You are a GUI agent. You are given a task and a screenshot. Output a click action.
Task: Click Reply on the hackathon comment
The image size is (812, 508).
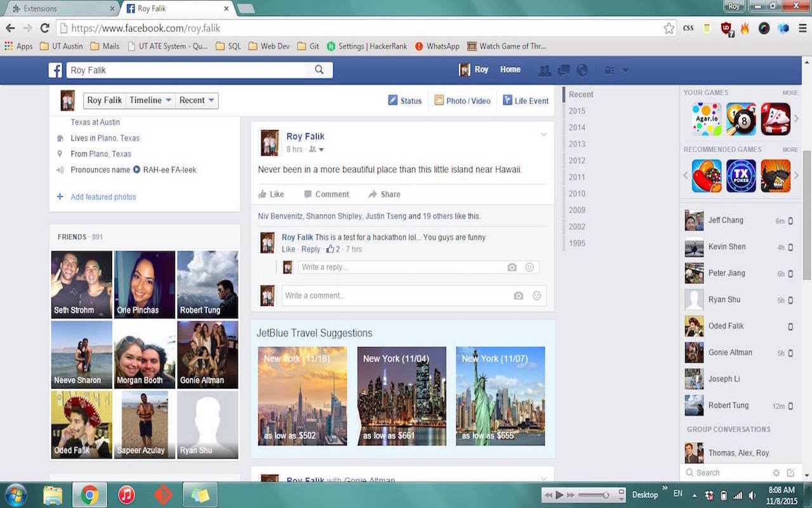point(311,250)
